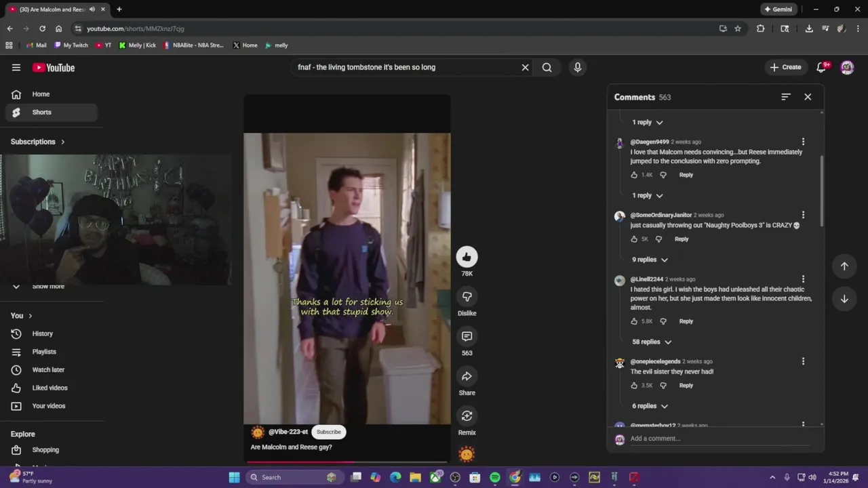Open Liked videos in sidebar
Viewport: 868px width, 488px height.
[x=52, y=388]
